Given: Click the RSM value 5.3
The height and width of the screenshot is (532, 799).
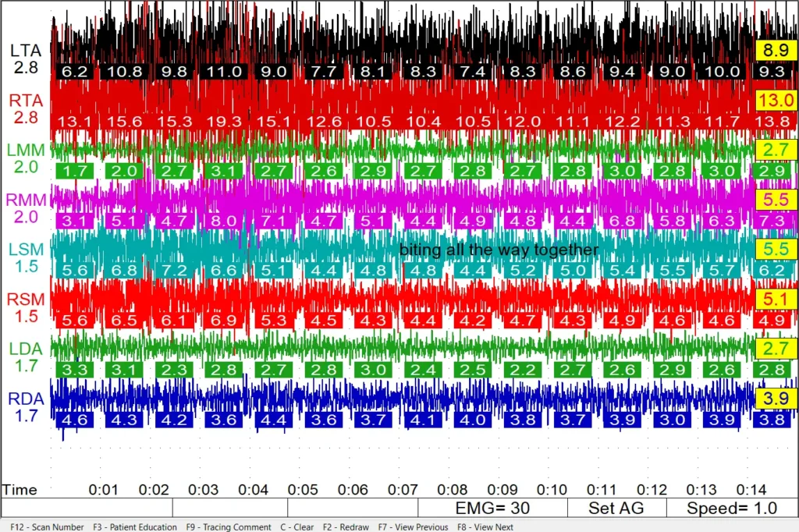Looking at the screenshot, I should pyautogui.click(x=274, y=320).
